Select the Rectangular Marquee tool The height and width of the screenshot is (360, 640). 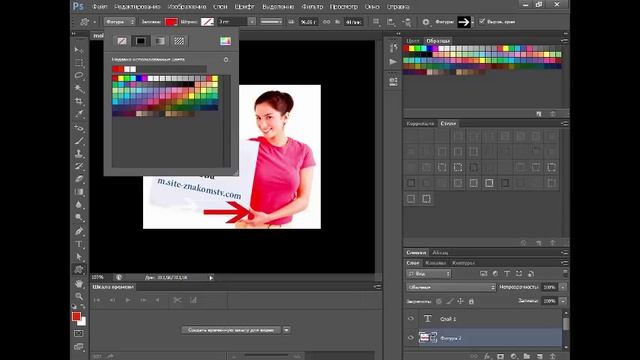(79, 62)
